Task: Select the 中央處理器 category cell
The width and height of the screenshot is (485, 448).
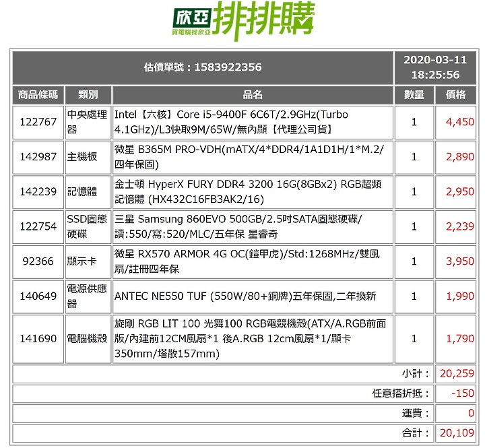Action: pyautogui.click(x=88, y=122)
